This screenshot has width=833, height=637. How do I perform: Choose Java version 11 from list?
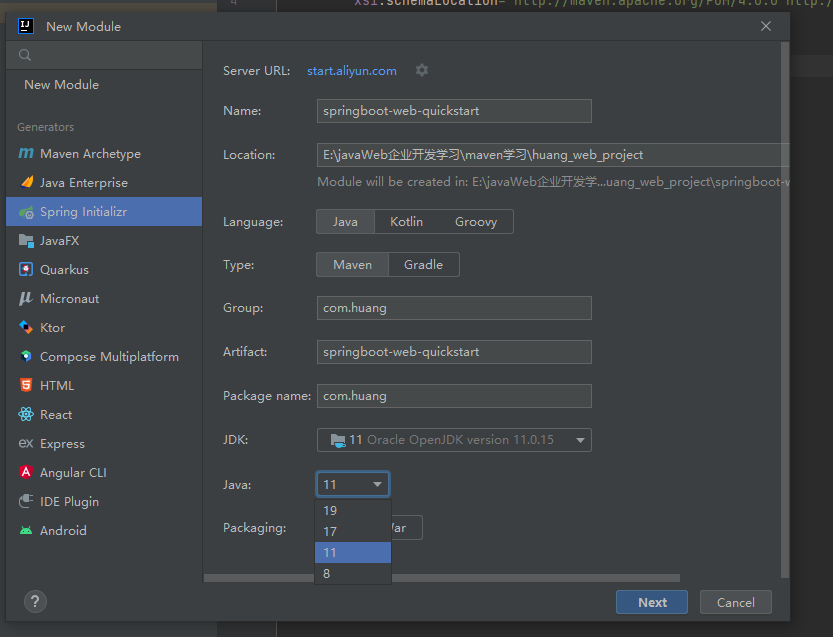(353, 553)
